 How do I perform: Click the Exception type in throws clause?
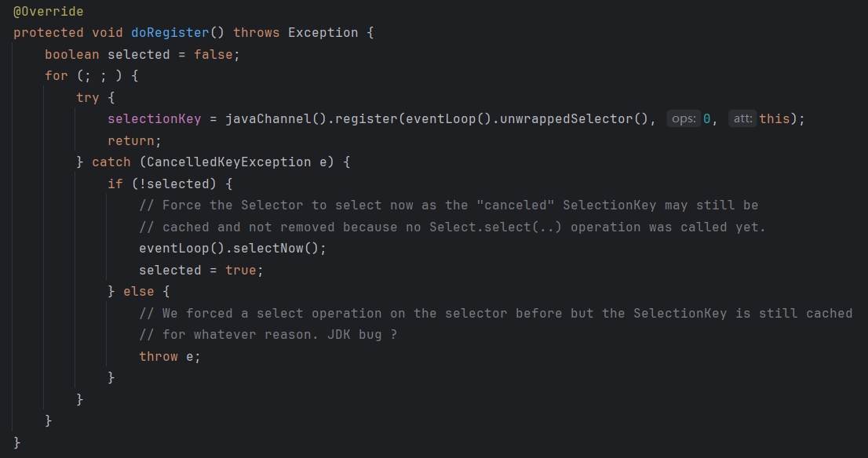[323, 33]
